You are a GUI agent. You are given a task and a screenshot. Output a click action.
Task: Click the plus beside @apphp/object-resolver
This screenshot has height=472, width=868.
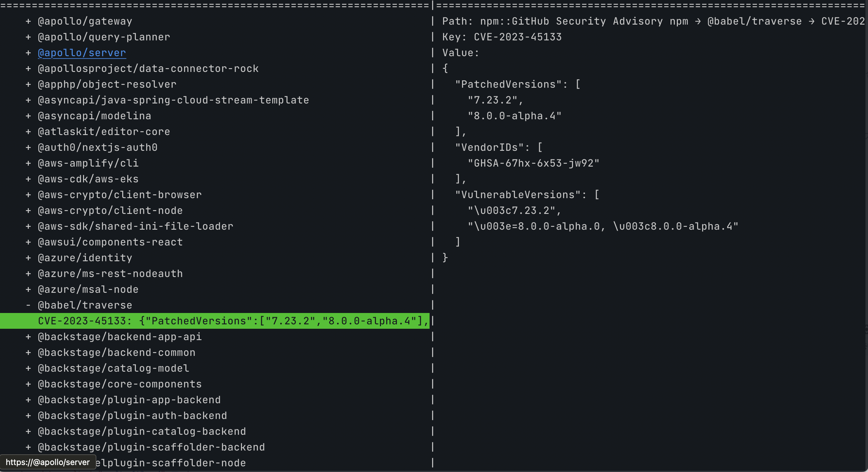click(28, 85)
